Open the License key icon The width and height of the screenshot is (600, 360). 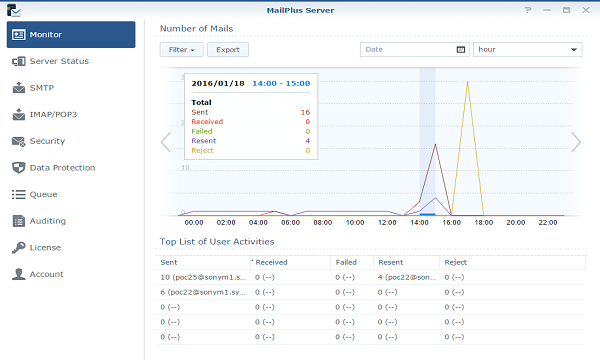(x=18, y=248)
